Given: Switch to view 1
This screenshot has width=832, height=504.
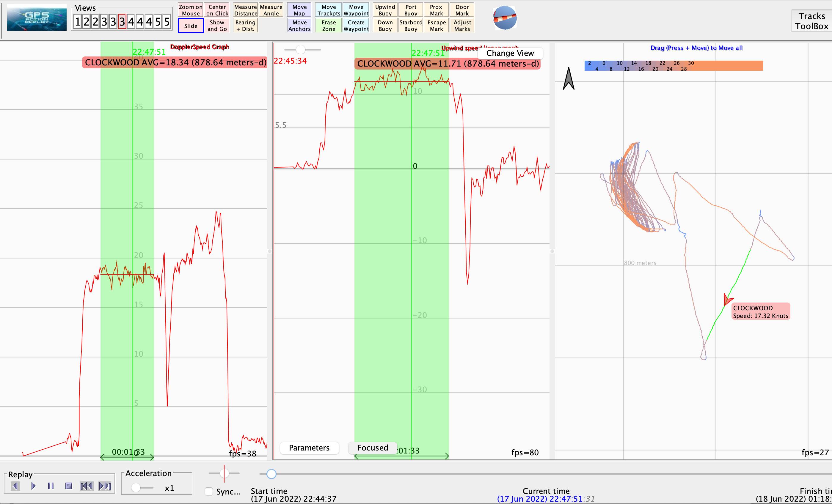Looking at the screenshot, I should pyautogui.click(x=77, y=22).
